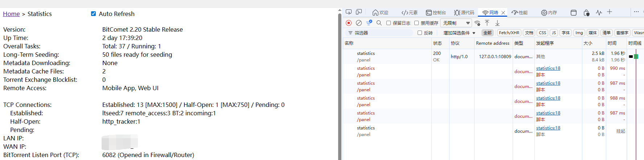Uncheck the Auto Refresh checkbox
The height and width of the screenshot is (160, 644).
click(93, 14)
